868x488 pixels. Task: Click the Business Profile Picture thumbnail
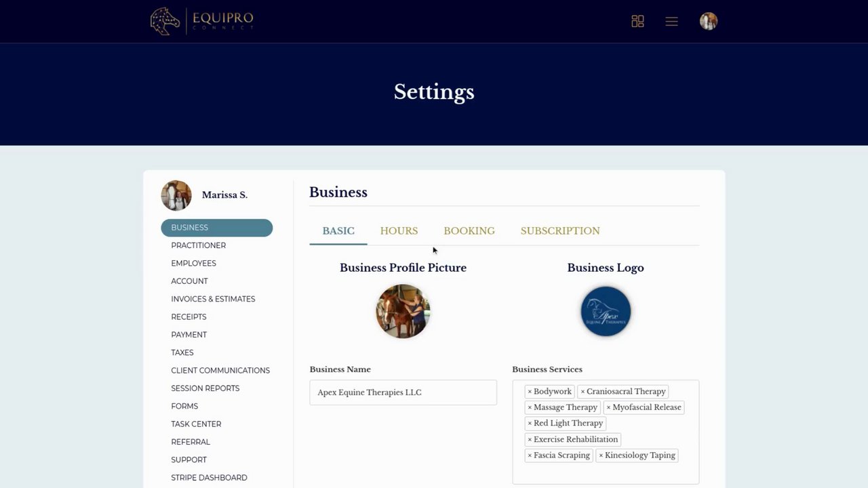click(x=403, y=311)
